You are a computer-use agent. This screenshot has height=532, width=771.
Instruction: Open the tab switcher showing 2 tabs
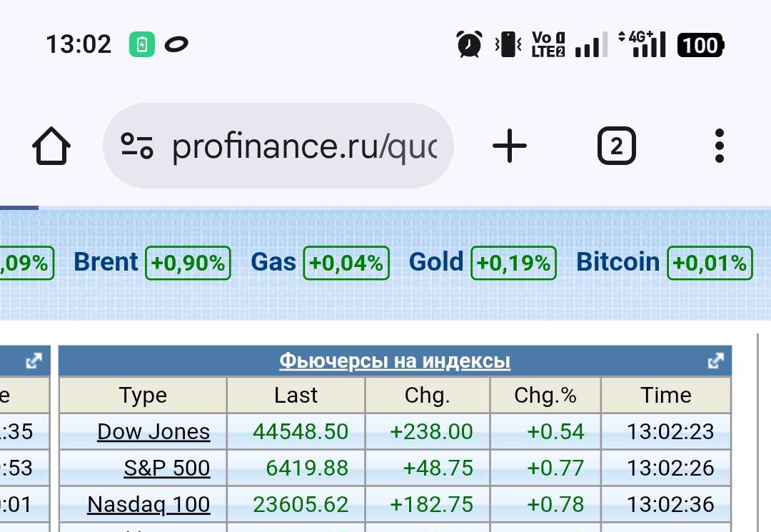tap(616, 146)
